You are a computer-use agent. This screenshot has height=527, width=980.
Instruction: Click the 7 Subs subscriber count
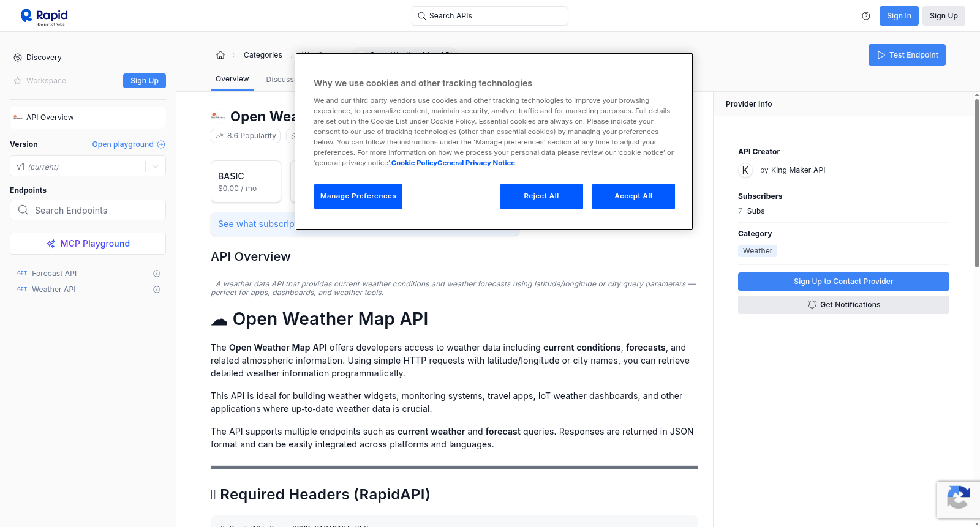[752, 211]
